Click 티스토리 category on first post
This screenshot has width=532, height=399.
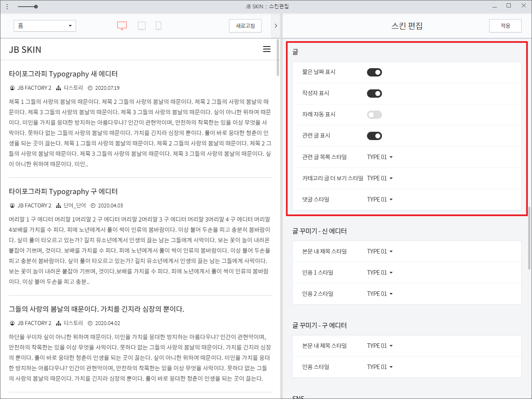[x=73, y=88]
